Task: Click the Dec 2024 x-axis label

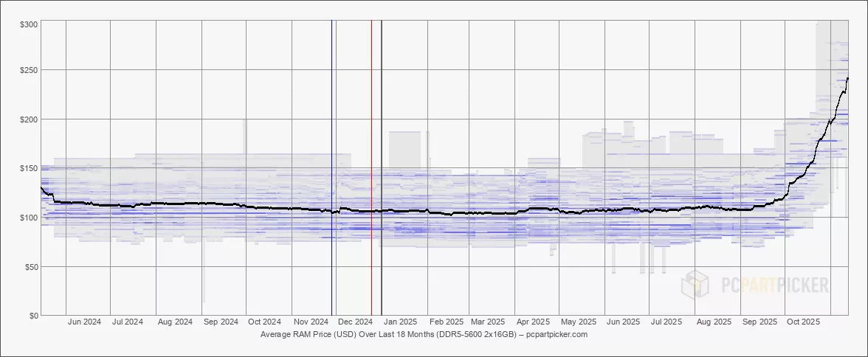Action: click(x=354, y=322)
